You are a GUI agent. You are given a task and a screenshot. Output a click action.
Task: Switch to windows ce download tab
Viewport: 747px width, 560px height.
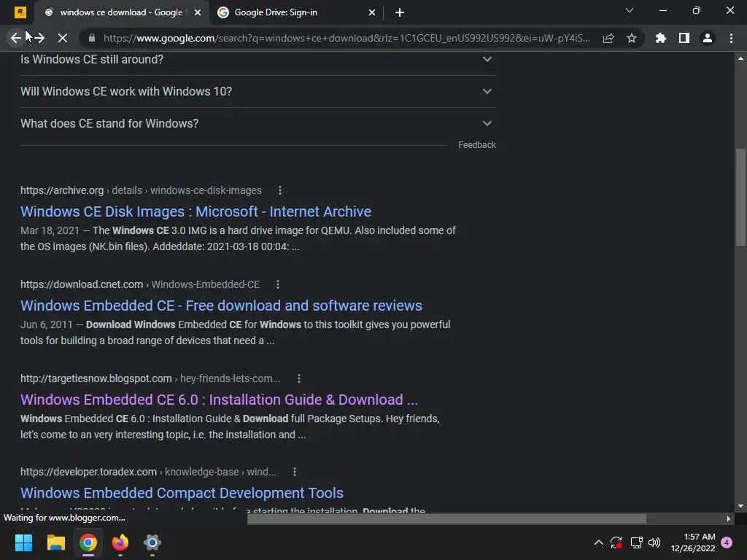[x=121, y=12]
